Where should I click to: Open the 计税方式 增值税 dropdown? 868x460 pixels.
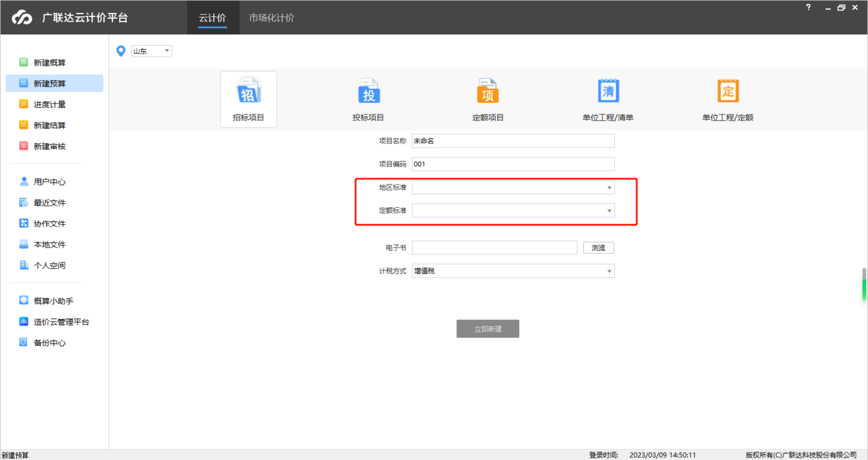tap(513, 271)
